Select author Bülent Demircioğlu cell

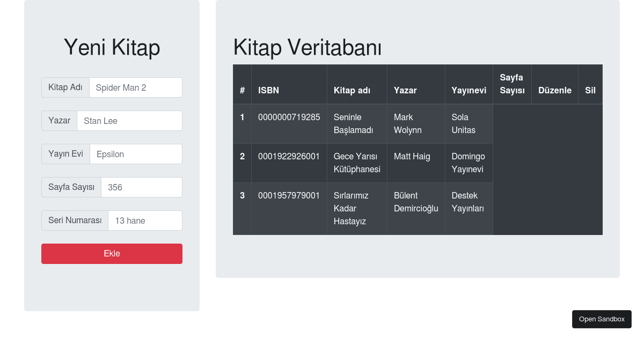[416, 202]
